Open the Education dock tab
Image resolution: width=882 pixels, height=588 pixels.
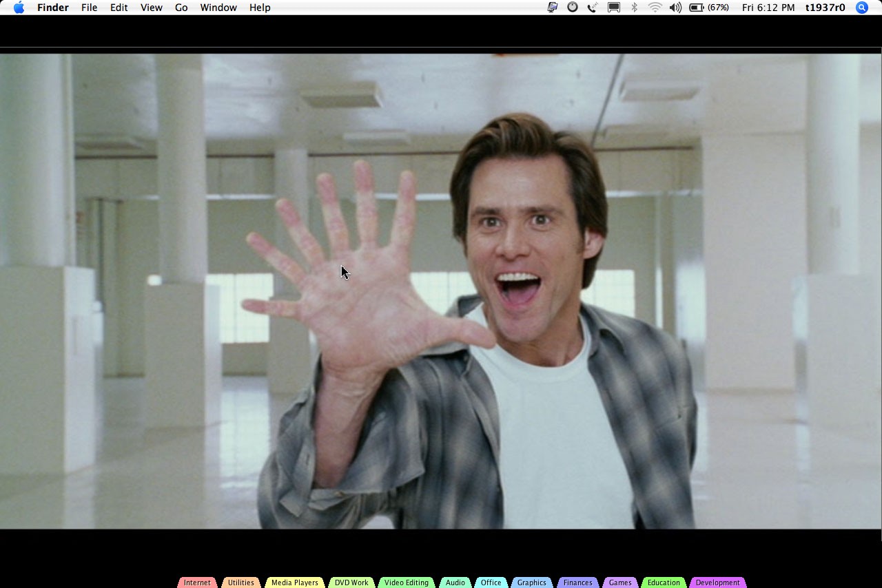click(664, 582)
